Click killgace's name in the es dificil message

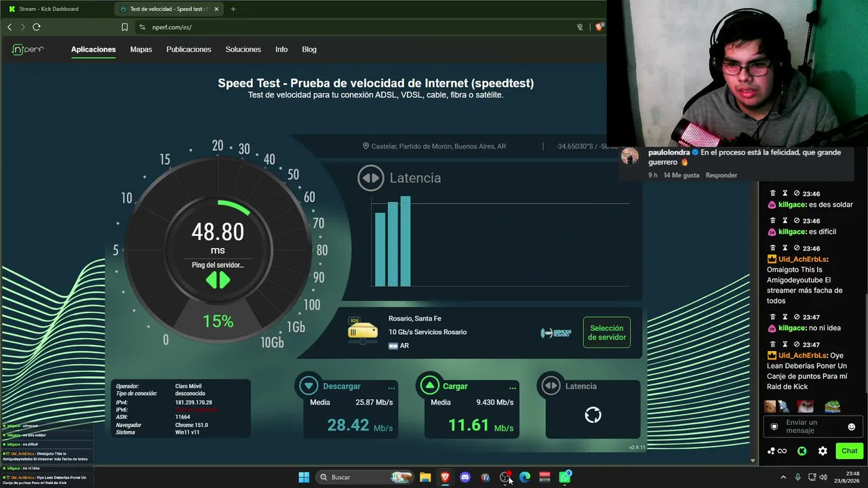(x=793, y=232)
